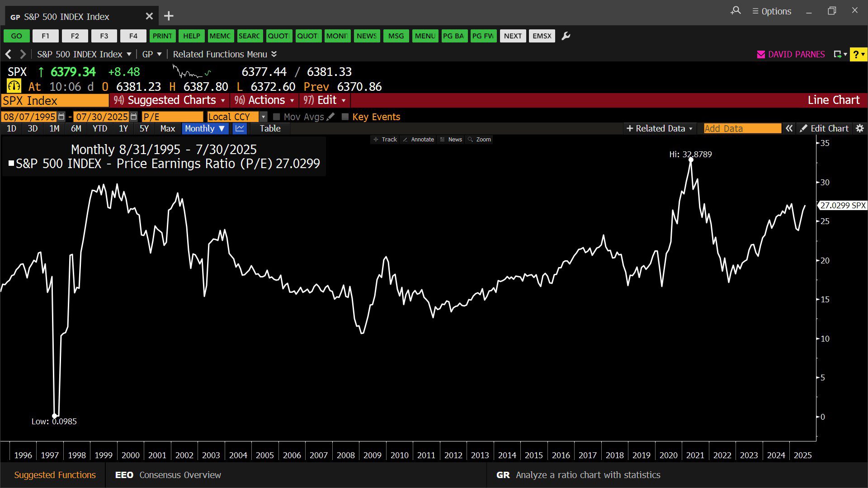Enable the Mov Avgs checkbox

(x=277, y=117)
